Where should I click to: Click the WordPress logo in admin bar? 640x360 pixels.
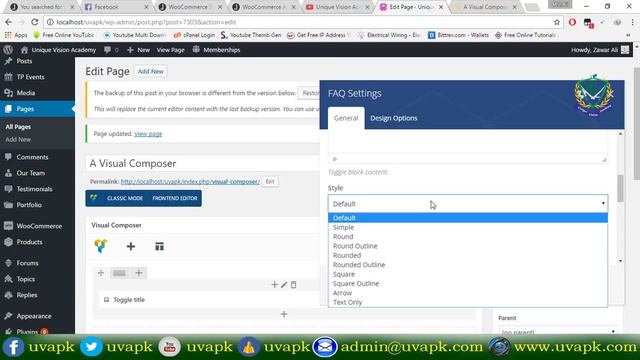click(x=8, y=50)
